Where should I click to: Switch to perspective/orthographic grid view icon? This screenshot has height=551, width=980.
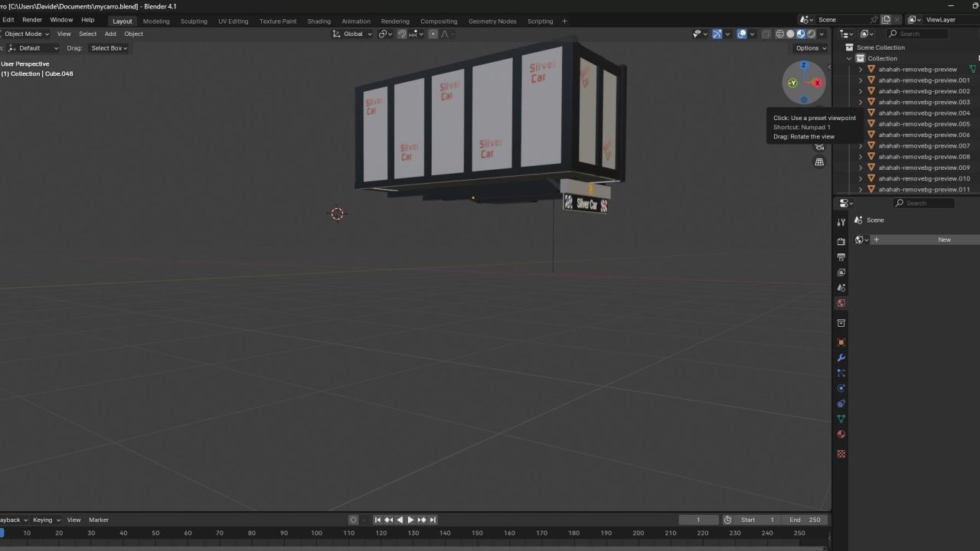pyautogui.click(x=819, y=162)
